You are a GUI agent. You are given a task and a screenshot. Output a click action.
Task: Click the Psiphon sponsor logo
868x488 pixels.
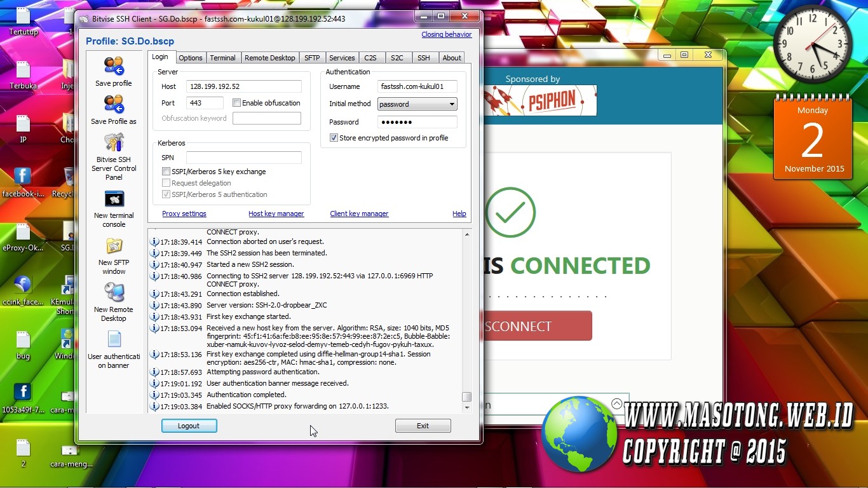coord(540,100)
